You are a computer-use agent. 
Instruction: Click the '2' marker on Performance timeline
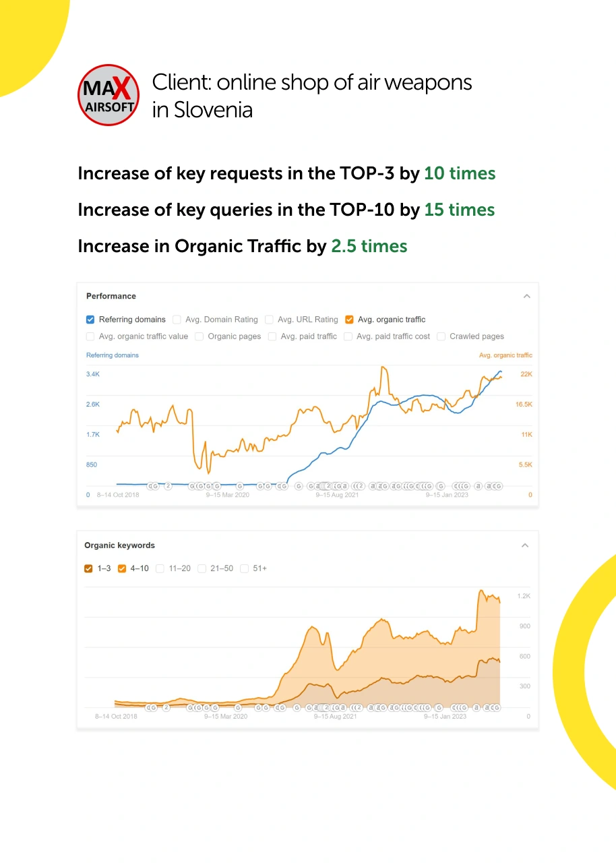[x=168, y=485]
